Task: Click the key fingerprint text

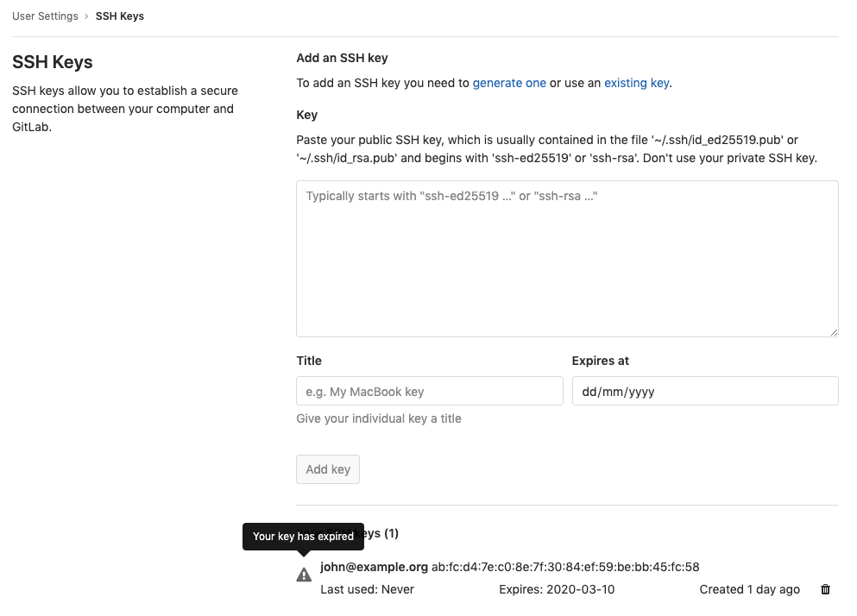Action: pyautogui.click(x=565, y=567)
